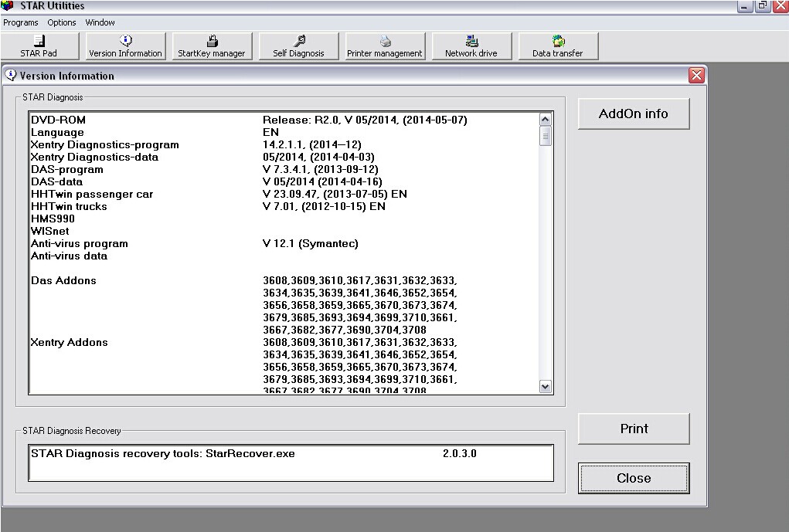
Task: Click the DAS-program label
Action: pos(67,169)
